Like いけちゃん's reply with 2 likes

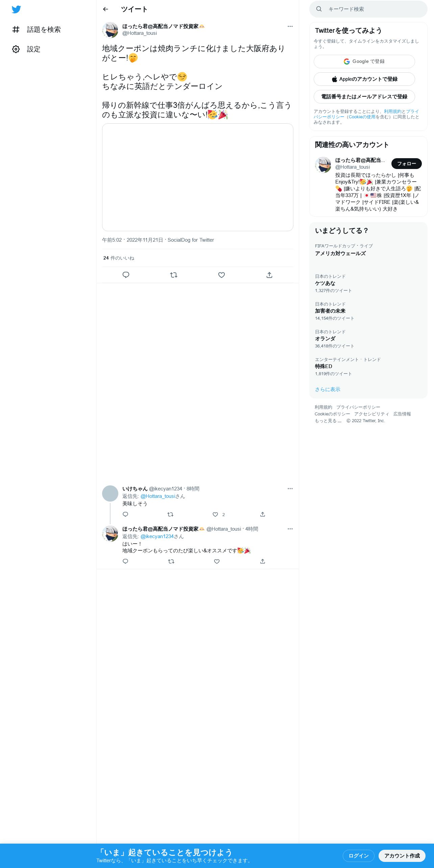(215, 514)
